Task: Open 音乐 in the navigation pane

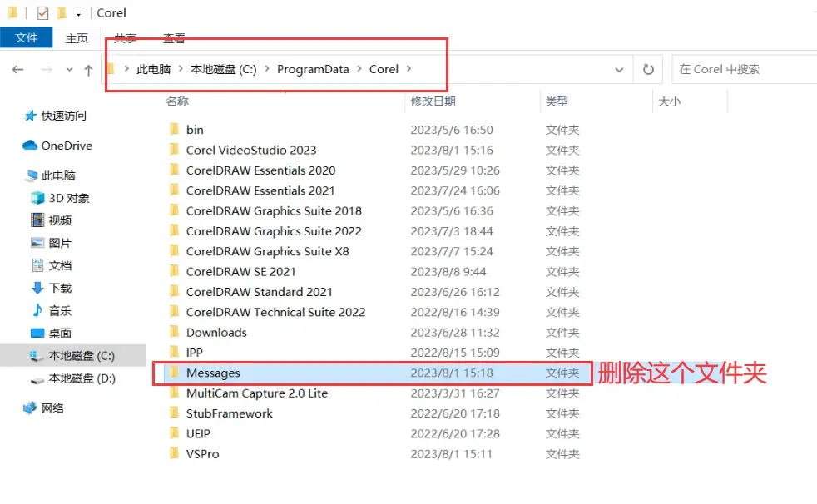Action: coord(60,311)
